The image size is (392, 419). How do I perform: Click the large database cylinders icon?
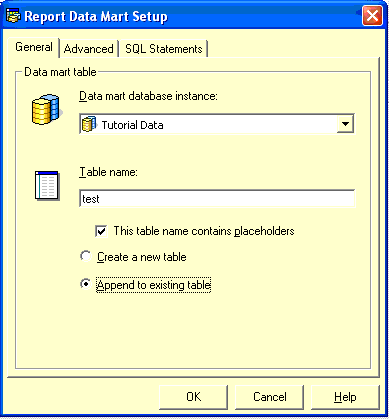click(46, 110)
